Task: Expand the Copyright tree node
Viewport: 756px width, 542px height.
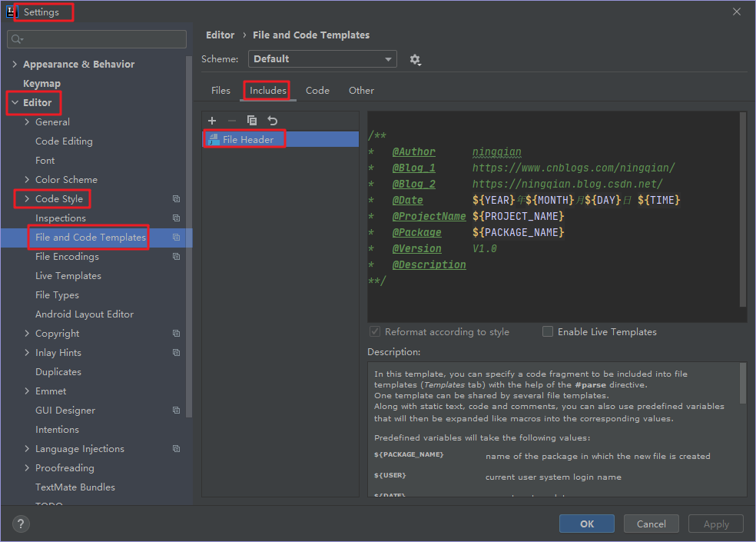Action: pyautogui.click(x=25, y=333)
